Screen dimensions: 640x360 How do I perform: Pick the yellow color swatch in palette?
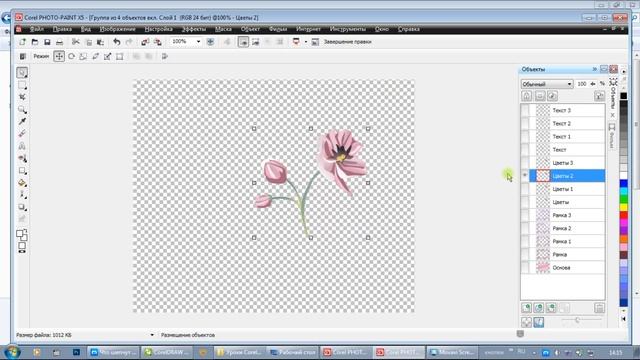[x=624, y=207]
